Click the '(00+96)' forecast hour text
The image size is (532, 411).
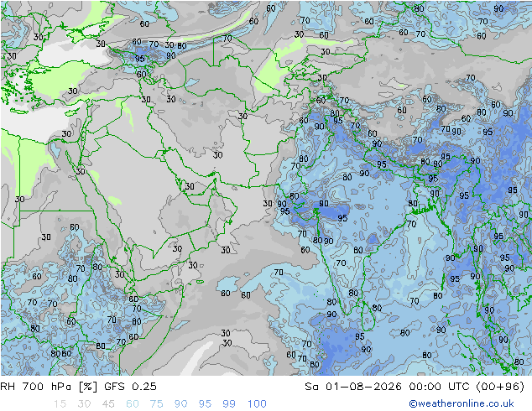click(500, 386)
